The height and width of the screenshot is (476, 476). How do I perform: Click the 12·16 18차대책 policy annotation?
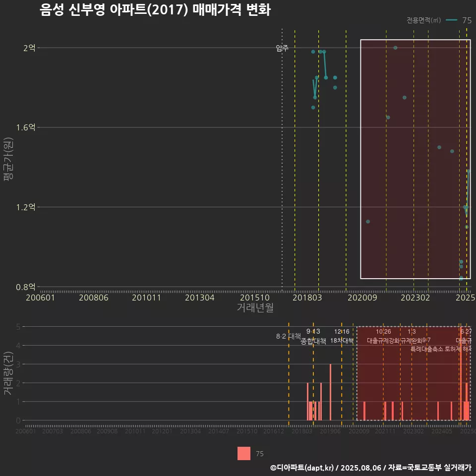pos(342,336)
